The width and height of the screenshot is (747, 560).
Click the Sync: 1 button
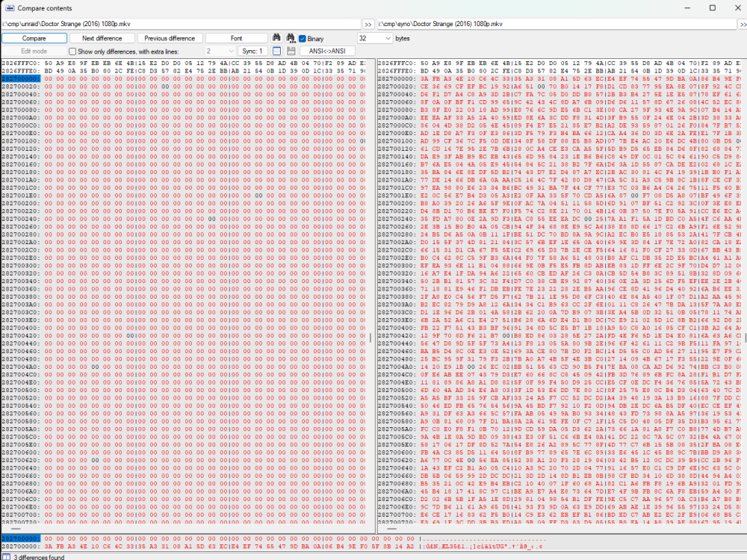[x=252, y=51]
